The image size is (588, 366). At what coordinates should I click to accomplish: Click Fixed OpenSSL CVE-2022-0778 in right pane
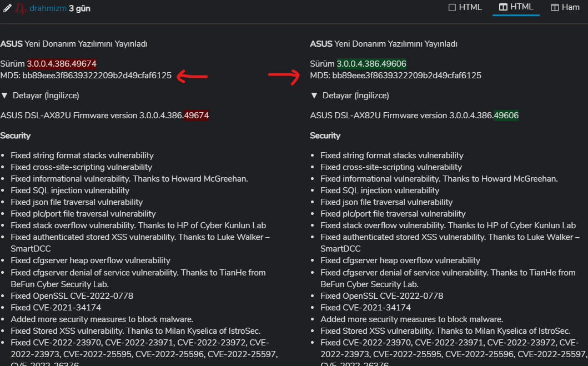382,296
